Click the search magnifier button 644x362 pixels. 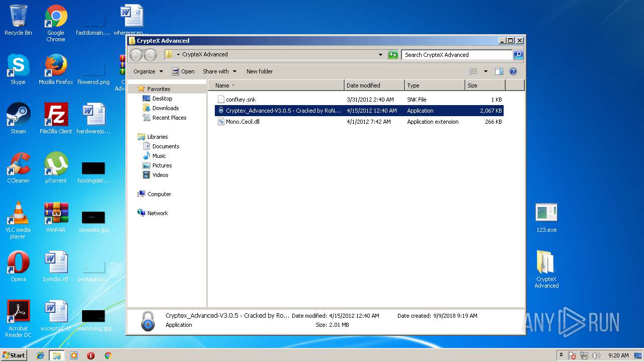pyautogui.click(x=518, y=55)
